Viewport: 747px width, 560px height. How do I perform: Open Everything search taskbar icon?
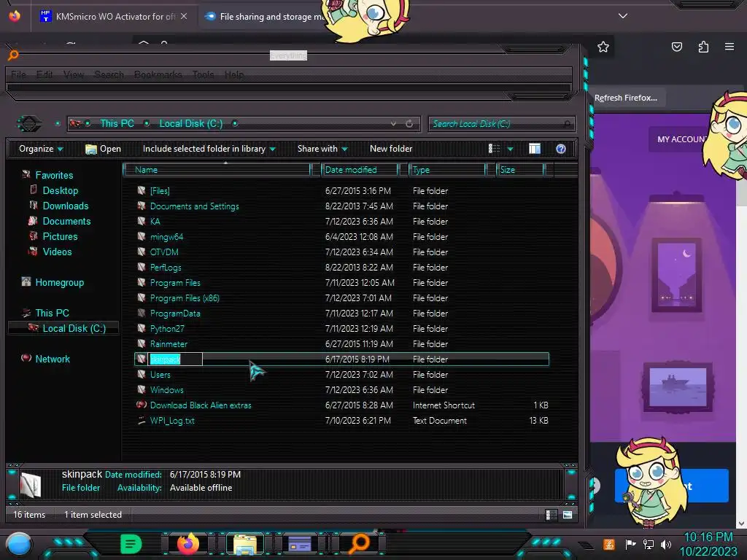359,544
